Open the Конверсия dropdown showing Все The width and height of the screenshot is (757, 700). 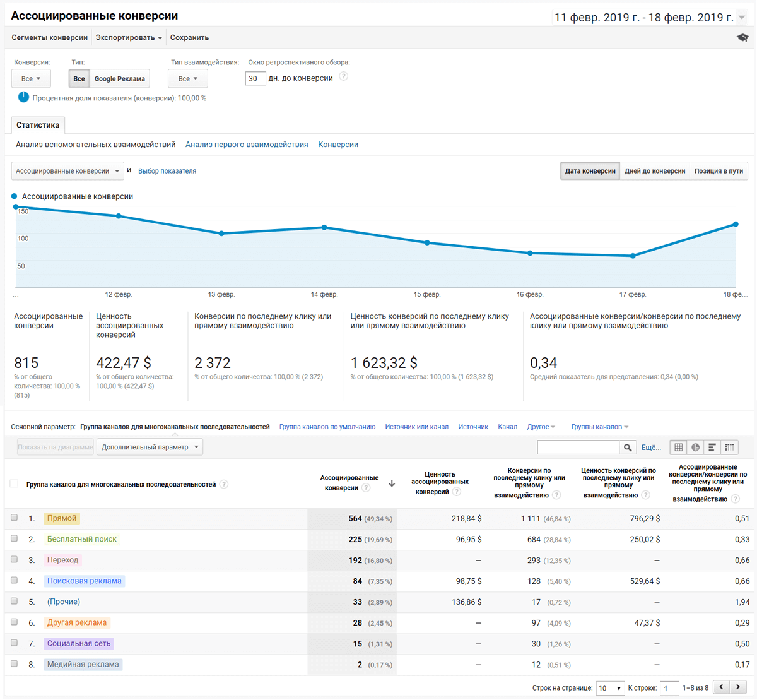point(30,78)
